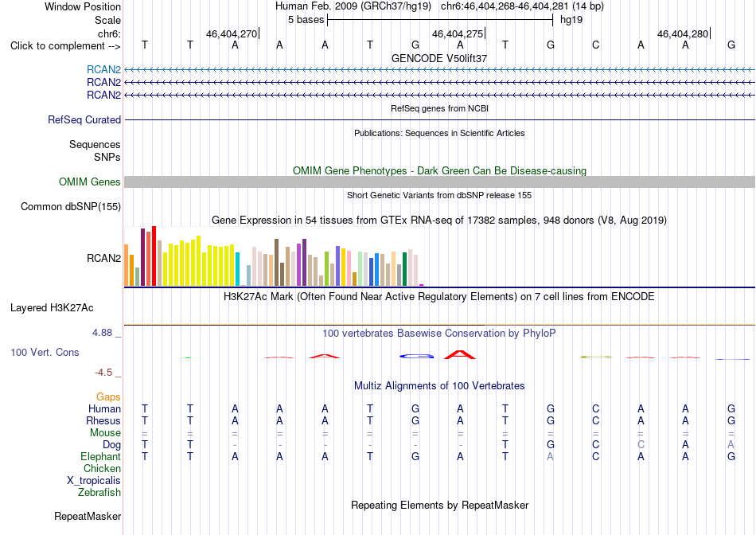Click 'Short Genetic Variants from dbSNP release 155'
Image resolution: width=756 pixels, height=535 pixels.
click(439, 195)
